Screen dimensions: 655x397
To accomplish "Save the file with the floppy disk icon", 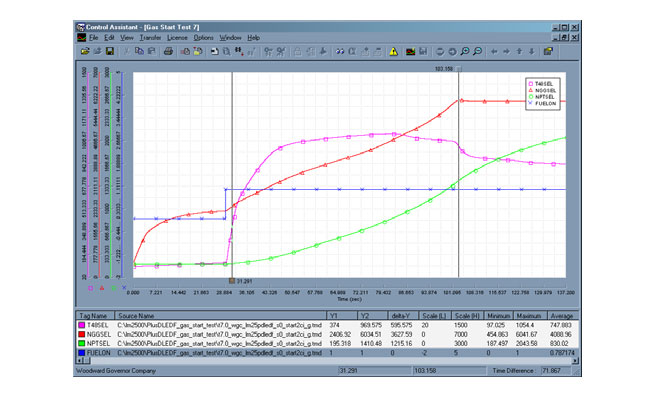I will (x=110, y=51).
